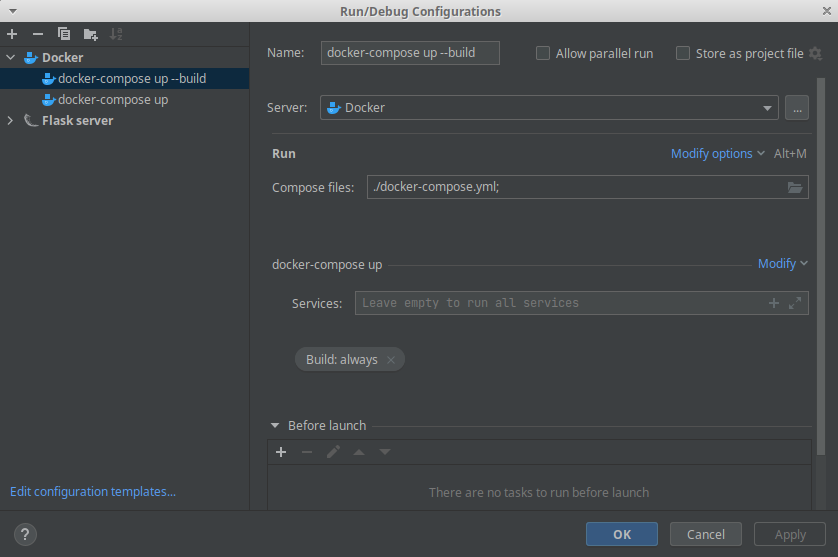Focus the Name input field
838x557 pixels.
point(410,53)
